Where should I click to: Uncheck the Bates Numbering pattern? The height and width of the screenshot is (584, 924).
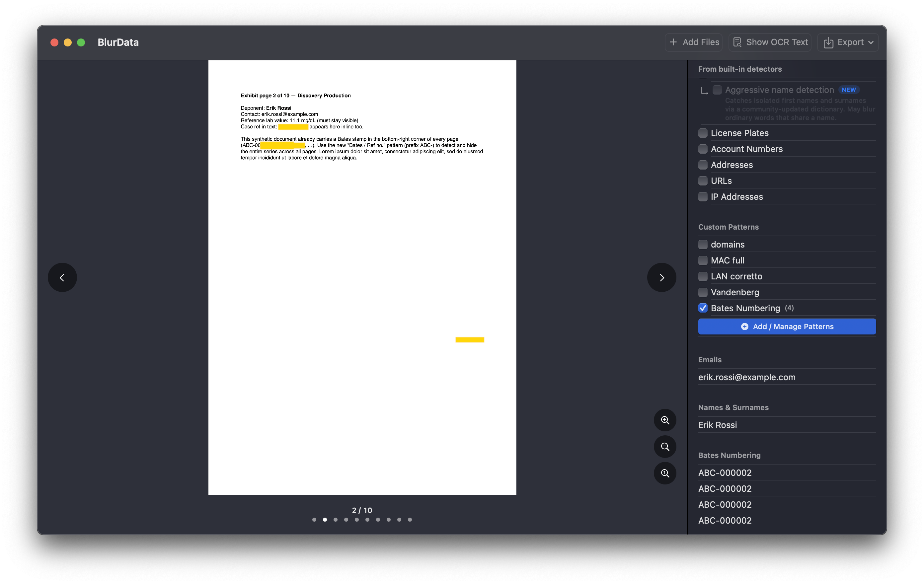pos(703,308)
